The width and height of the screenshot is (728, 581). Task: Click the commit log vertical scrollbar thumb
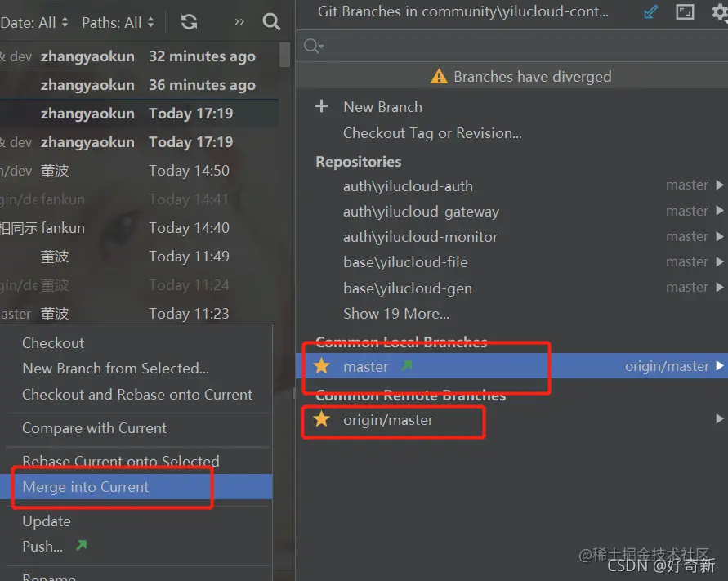click(284, 56)
